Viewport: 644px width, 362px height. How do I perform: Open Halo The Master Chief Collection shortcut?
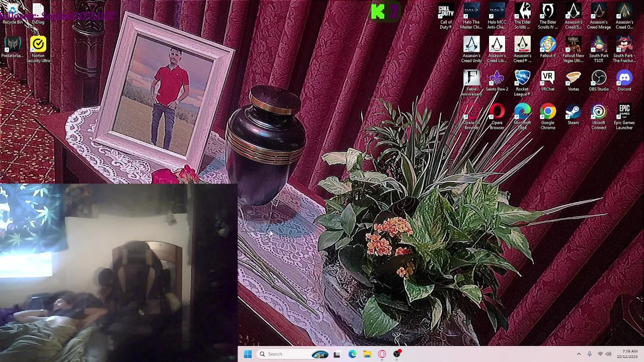click(471, 16)
